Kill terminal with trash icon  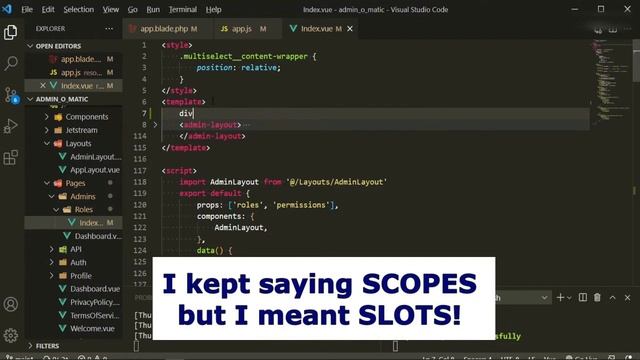[x=597, y=298]
